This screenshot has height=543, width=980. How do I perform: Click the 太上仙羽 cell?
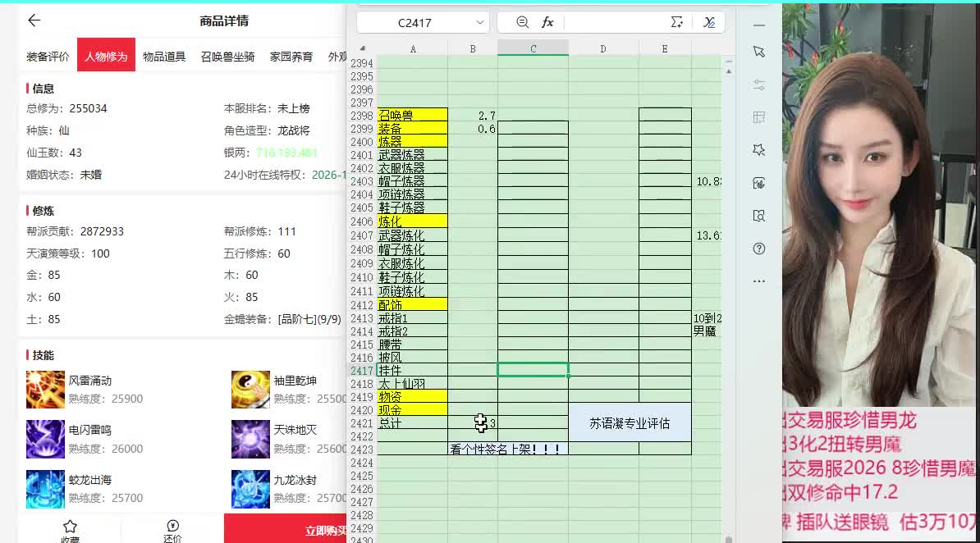[x=413, y=384]
